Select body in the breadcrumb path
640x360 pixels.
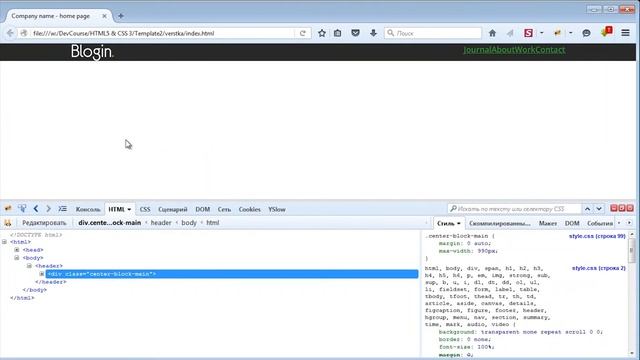pos(189,223)
